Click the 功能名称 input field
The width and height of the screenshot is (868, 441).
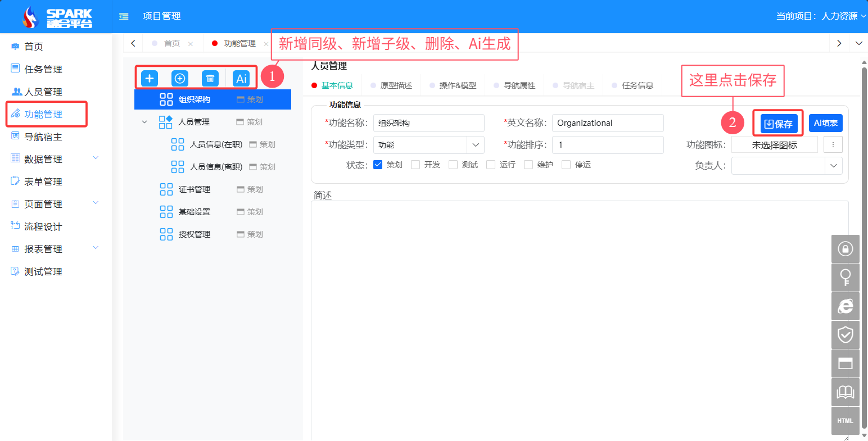point(429,123)
